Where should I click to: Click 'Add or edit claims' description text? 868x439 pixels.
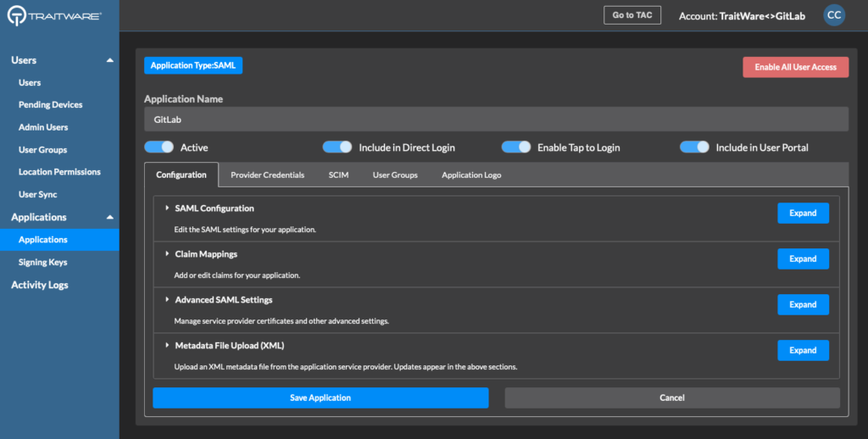click(237, 275)
